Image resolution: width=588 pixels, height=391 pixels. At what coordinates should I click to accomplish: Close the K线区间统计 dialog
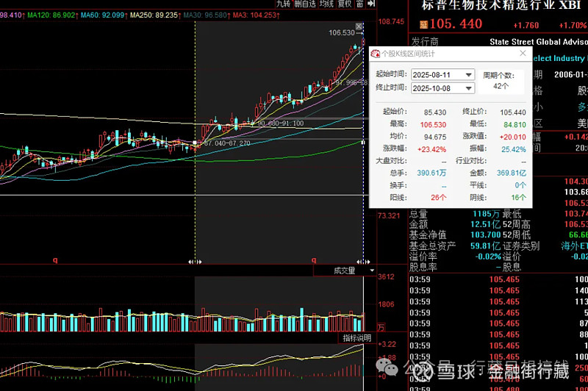click(x=523, y=53)
